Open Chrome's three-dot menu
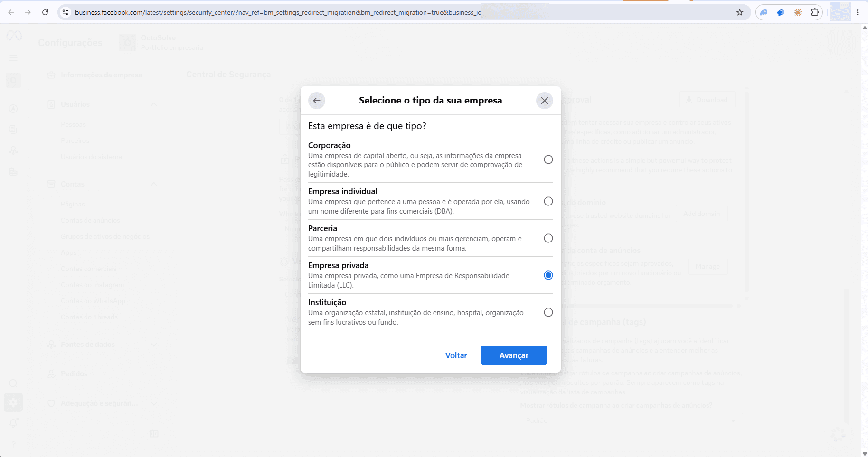 (x=858, y=12)
